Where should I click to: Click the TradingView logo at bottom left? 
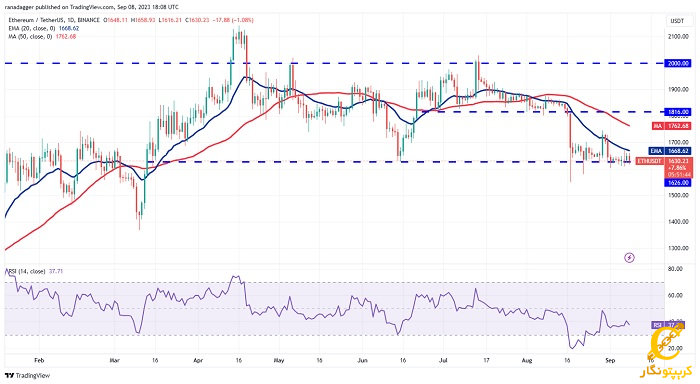point(27,376)
